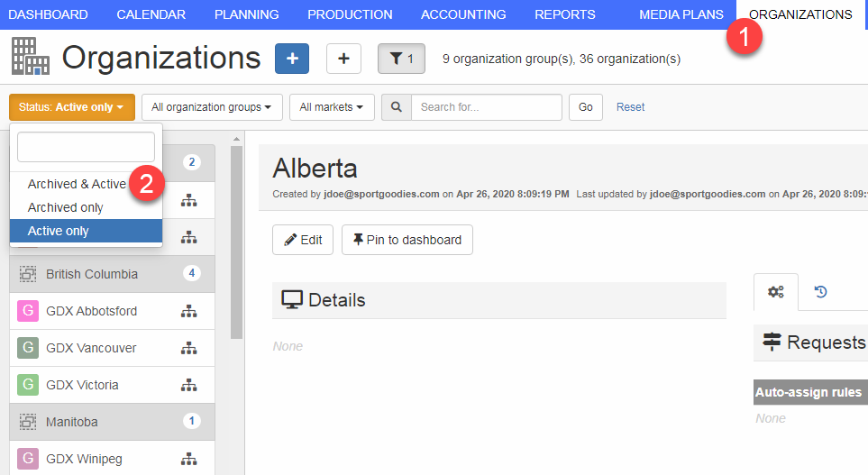The width and height of the screenshot is (868, 475).
Task: Expand the Status: Active only dropdown
Action: (72, 107)
